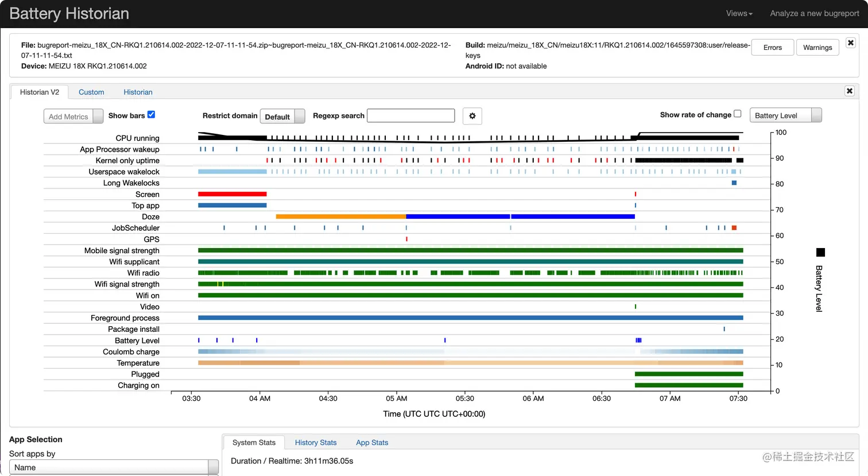Click the black Battery Level legend square
The height and width of the screenshot is (476, 868).
[x=820, y=252]
